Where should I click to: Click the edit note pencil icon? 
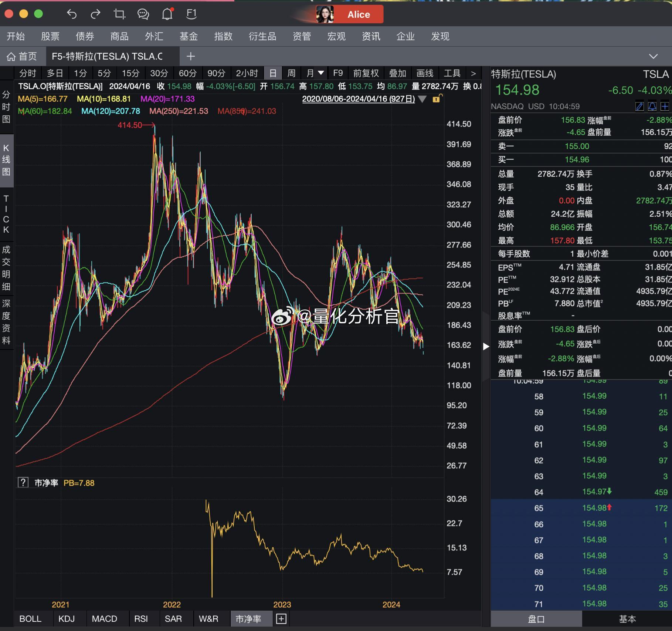pyautogui.click(x=639, y=107)
